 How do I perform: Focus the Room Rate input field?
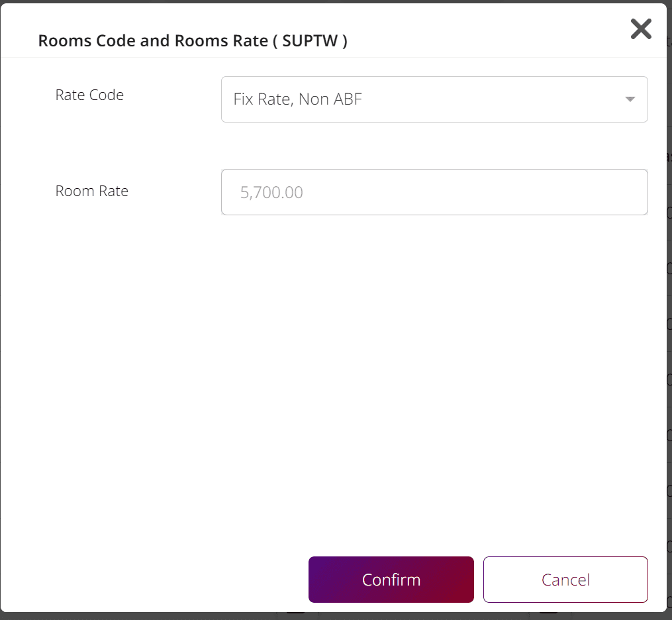(x=434, y=192)
